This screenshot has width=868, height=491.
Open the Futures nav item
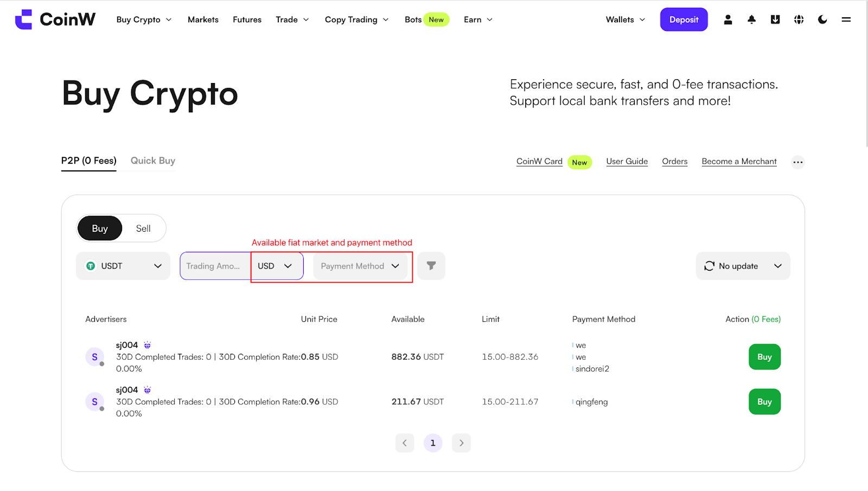point(247,20)
